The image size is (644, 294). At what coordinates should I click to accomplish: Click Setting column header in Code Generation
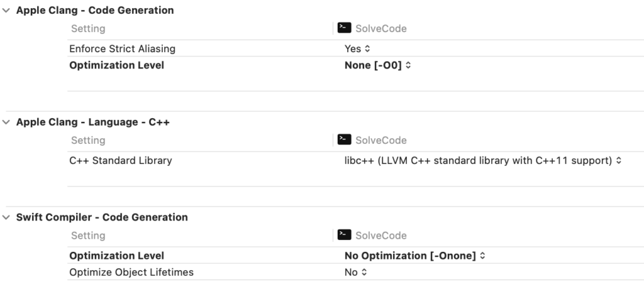pyautogui.click(x=88, y=29)
